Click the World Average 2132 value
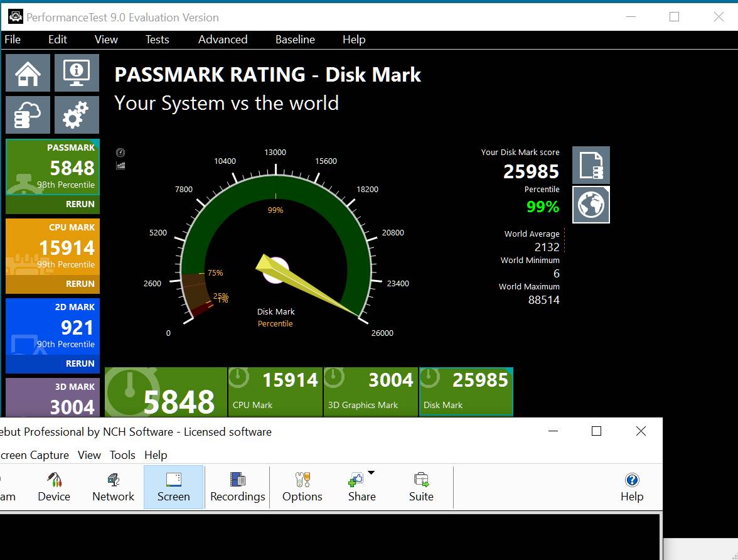738x560 pixels. 547,247
